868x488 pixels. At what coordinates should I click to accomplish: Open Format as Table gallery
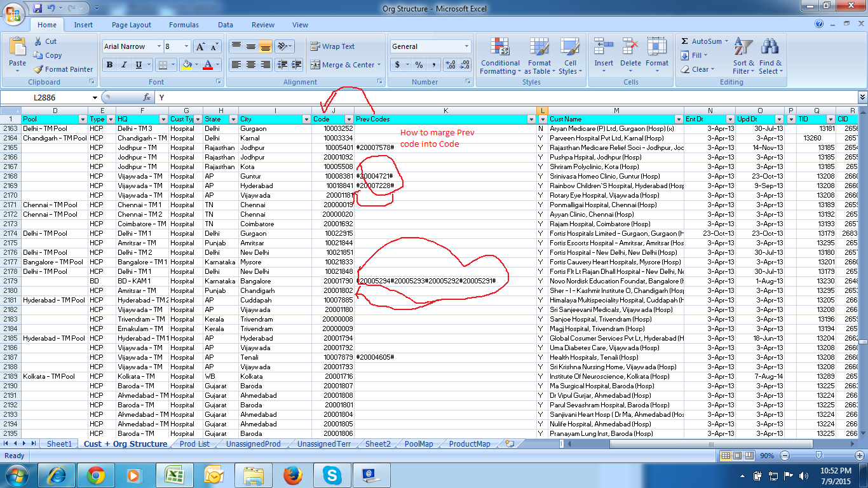tap(539, 56)
